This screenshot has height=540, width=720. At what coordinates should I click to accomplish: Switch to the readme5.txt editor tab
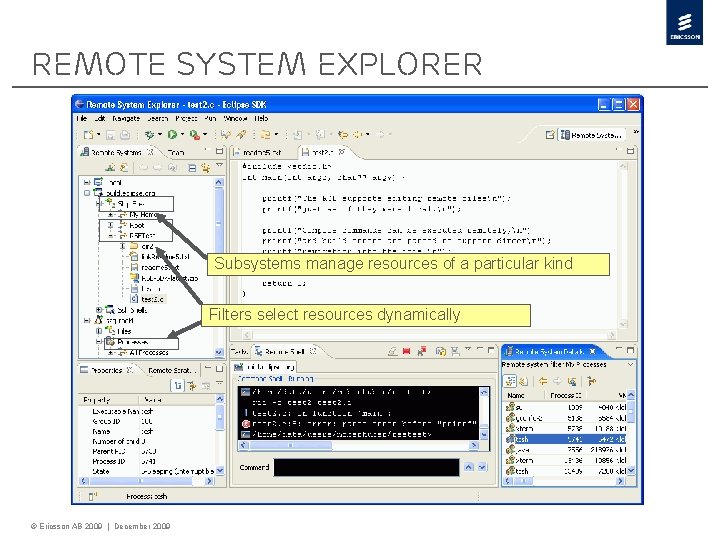[x=262, y=152]
